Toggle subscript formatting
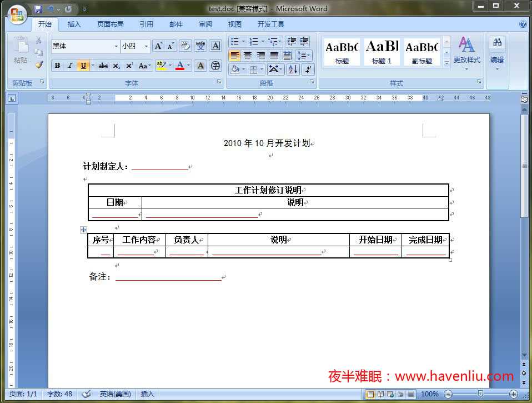This screenshot has height=403, width=532. point(117,66)
